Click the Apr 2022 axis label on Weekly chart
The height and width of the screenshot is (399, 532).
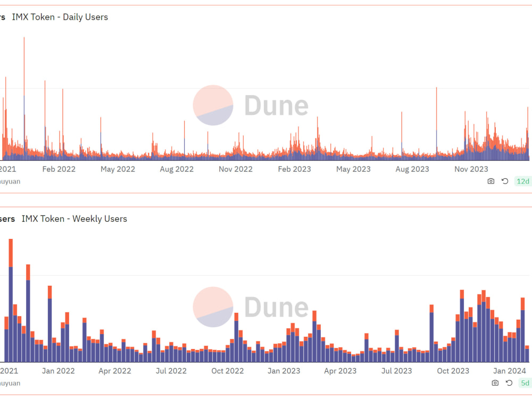115,371
